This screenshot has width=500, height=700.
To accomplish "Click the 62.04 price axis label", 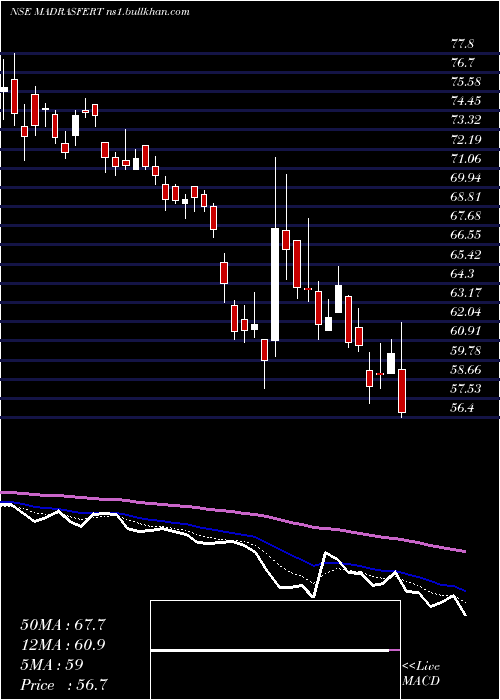I will (466, 312).
